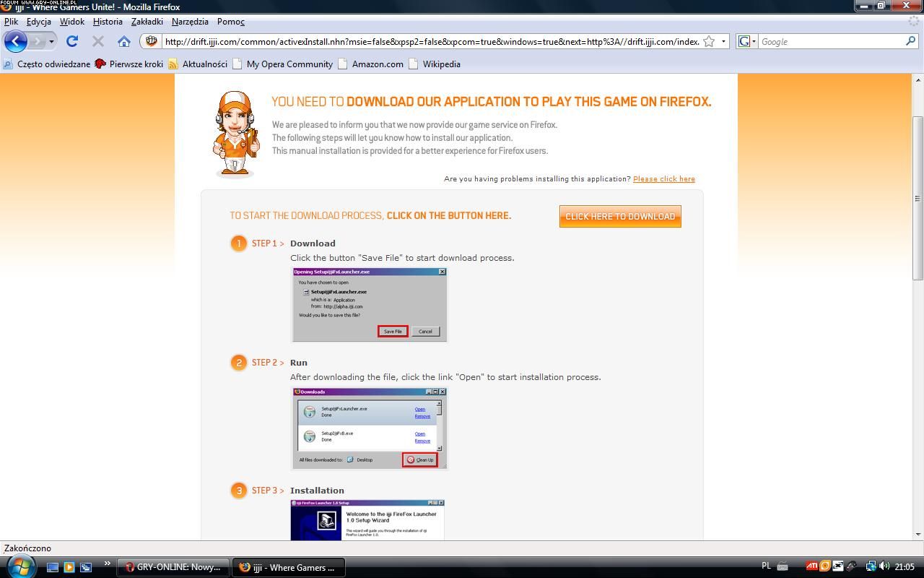Click the Back navigation arrow
924x578 pixels.
tap(15, 41)
